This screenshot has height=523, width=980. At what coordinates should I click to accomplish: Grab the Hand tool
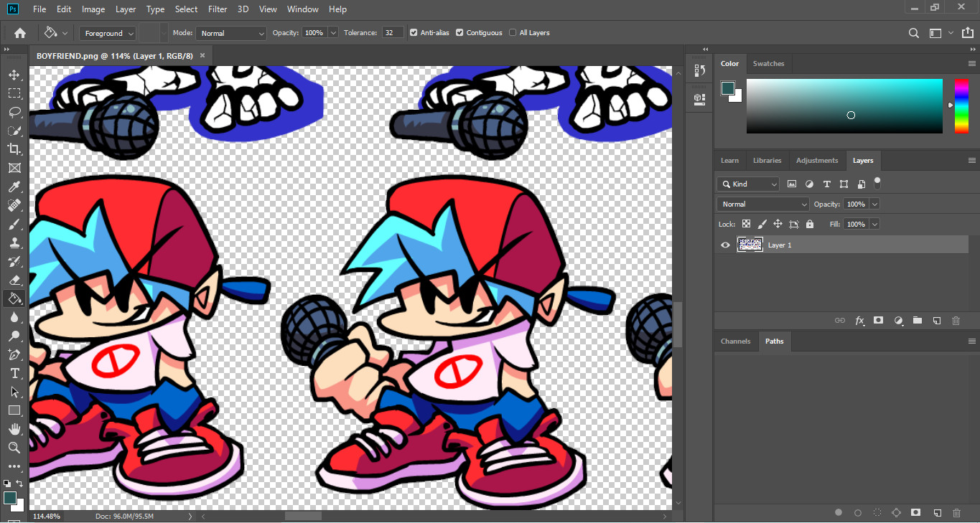click(x=14, y=429)
